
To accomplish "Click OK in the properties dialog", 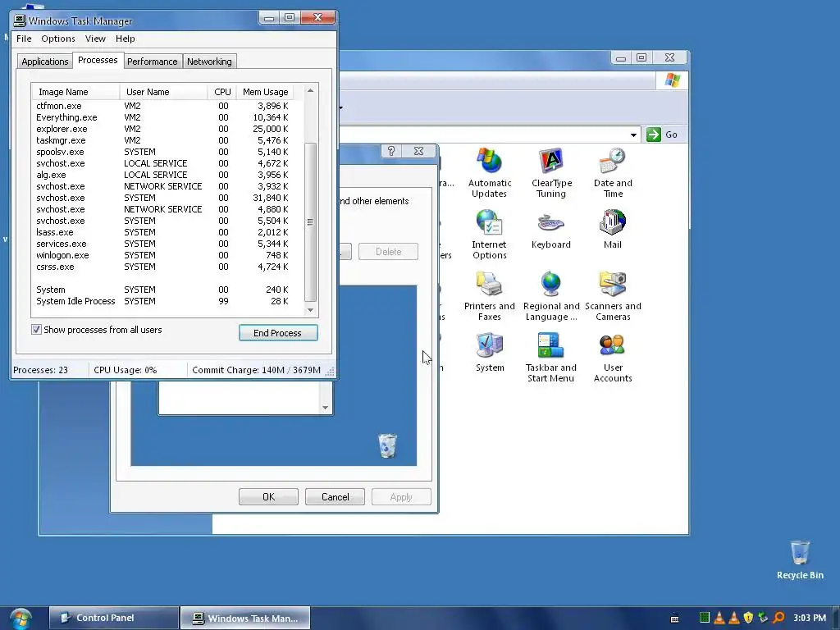I will [268, 496].
